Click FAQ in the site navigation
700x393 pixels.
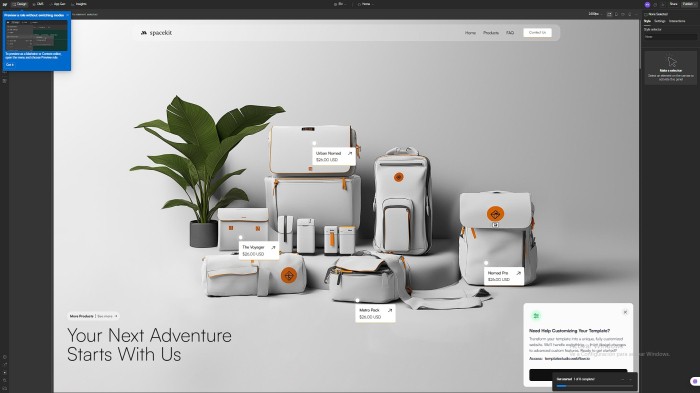(510, 33)
